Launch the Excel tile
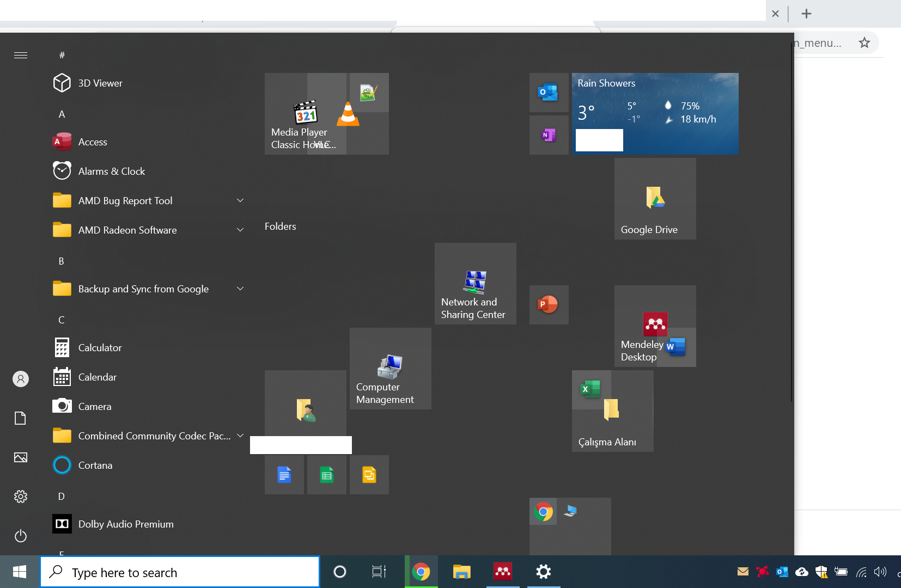The height and width of the screenshot is (588, 901). tap(591, 389)
